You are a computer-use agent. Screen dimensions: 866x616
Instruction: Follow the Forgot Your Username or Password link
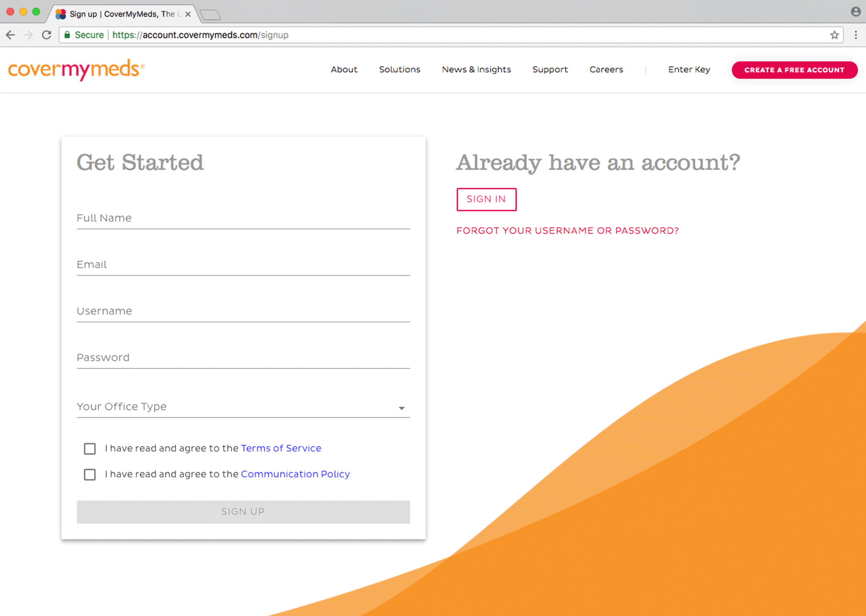[x=567, y=231]
